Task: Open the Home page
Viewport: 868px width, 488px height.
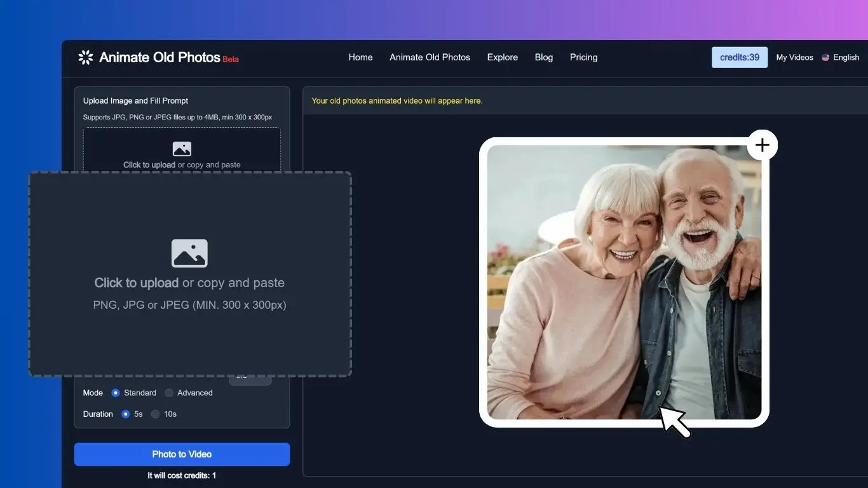Action: click(x=360, y=57)
